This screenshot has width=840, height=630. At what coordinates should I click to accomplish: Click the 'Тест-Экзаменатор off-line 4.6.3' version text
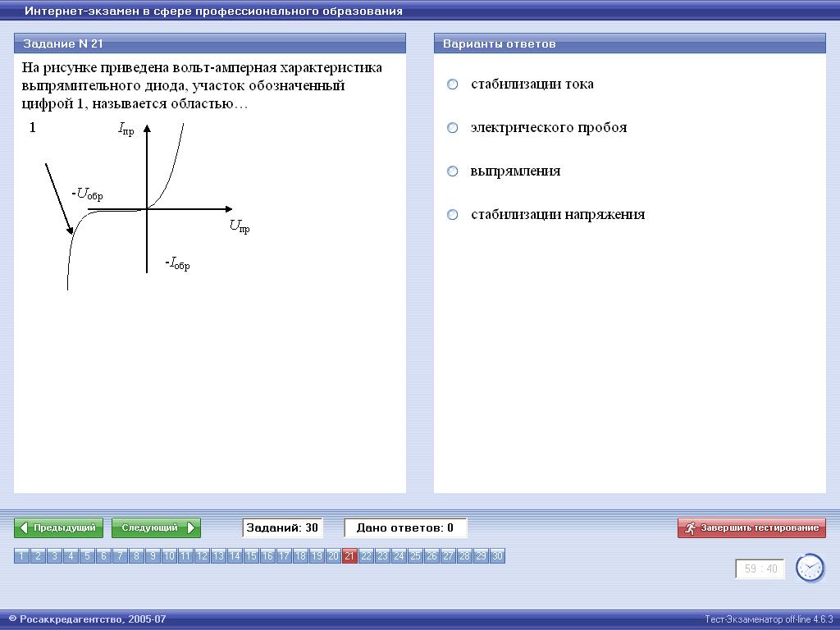point(769,619)
